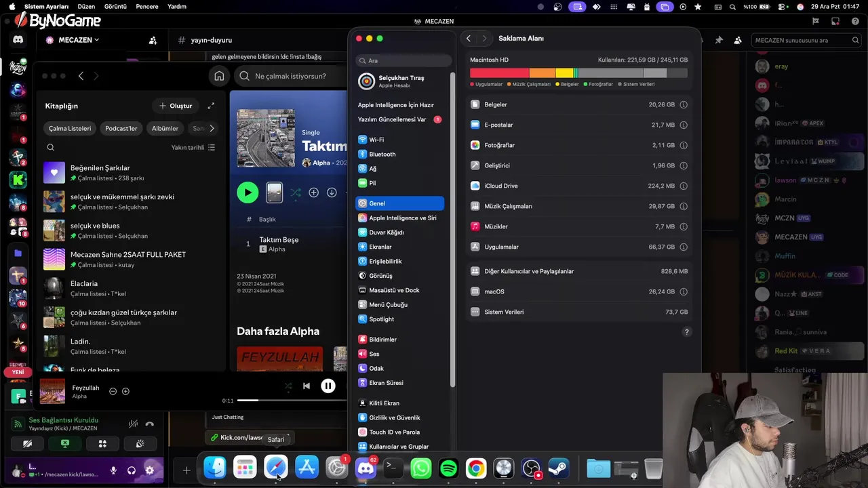This screenshot has width=868, height=488.
Task: Open Yardım menu in menu bar
Action: point(177,6)
